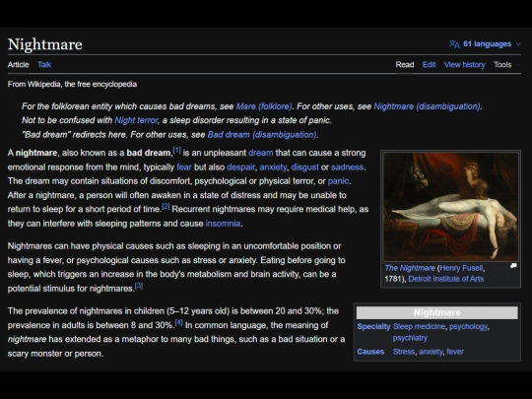Open the despair link
Image resolution: width=532 pixels, height=399 pixels.
240,167
